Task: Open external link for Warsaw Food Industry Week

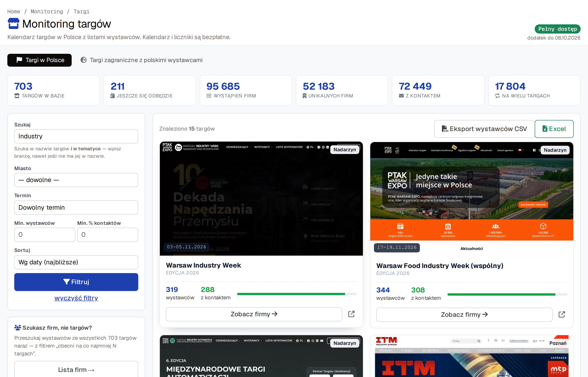Action: (x=562, y=314)
